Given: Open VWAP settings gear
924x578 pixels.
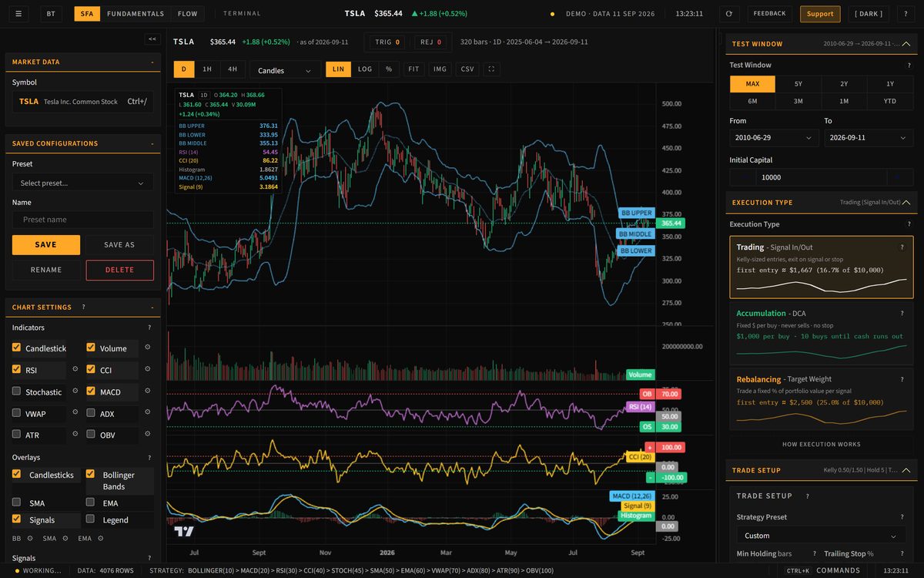Looking at the screenshot, I should (x=75, y=413).
